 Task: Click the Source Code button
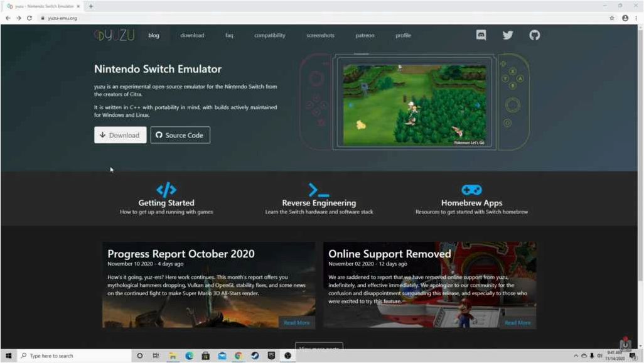(x=180, y=135)
